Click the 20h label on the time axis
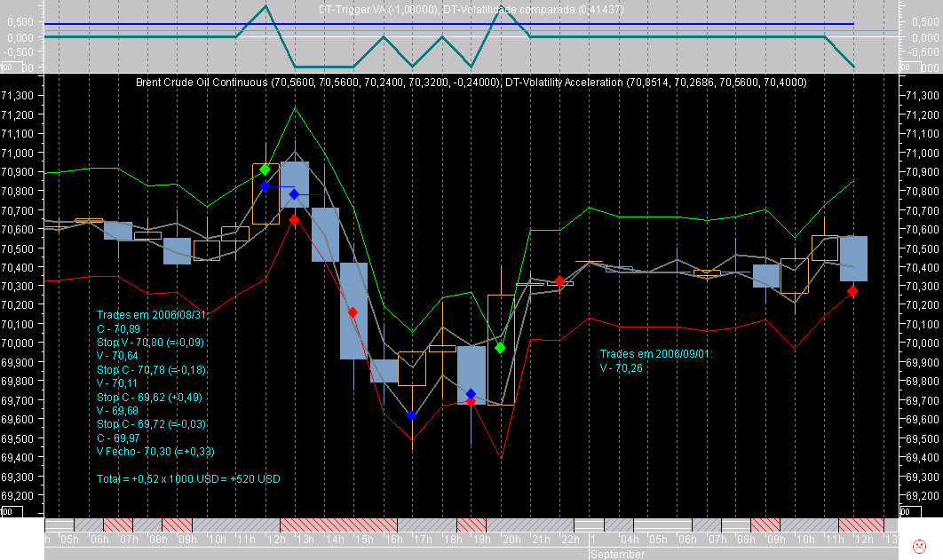Image resolution: width=943 pixels, height=560 pixels. (511, 540)
